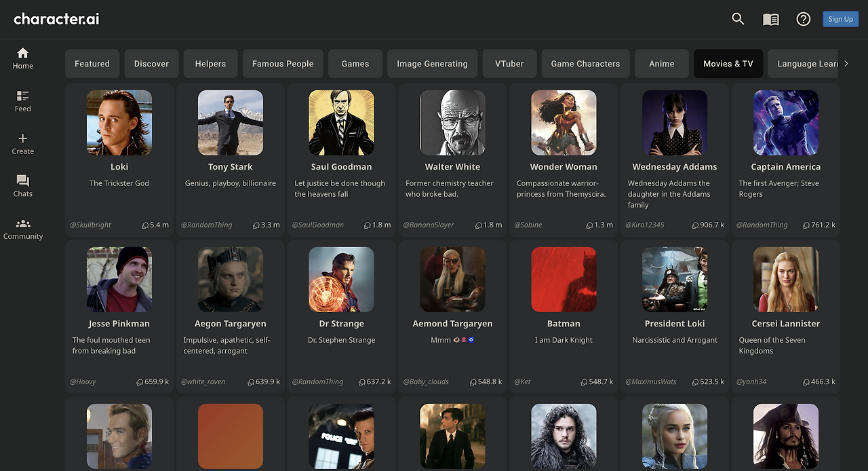Click Batman's 548.7 k chat count
Viewport: 868px width, 471px height.
[597, 381]
